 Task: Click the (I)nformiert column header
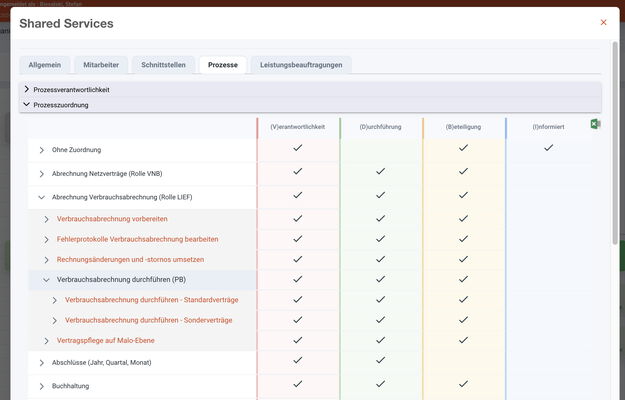click(x=548, y=127)
